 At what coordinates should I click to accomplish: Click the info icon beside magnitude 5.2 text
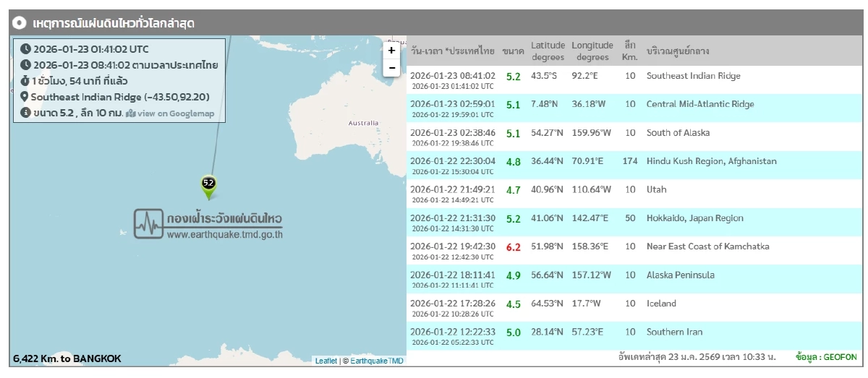(25, 113)
